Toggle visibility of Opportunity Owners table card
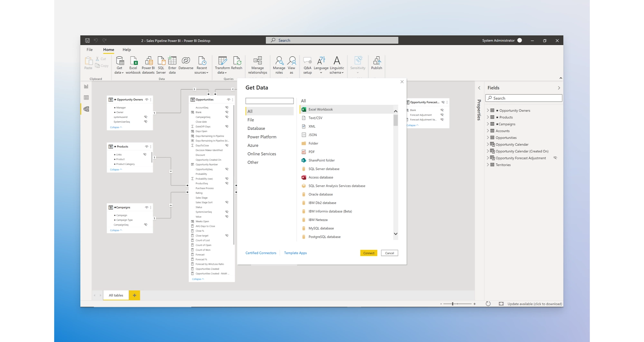The height and width of the screenshot is (342, 644). pyautogui.click(x=147, y=100)
